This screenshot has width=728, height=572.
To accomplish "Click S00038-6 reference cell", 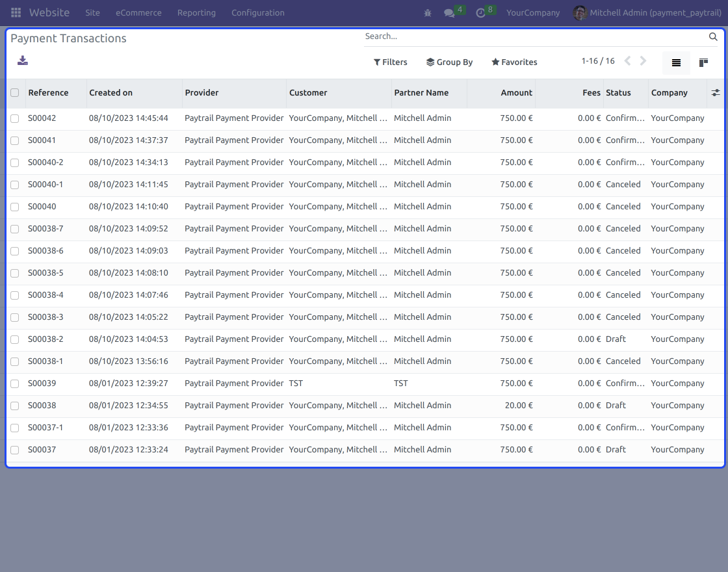I will (x=45, y=251).
